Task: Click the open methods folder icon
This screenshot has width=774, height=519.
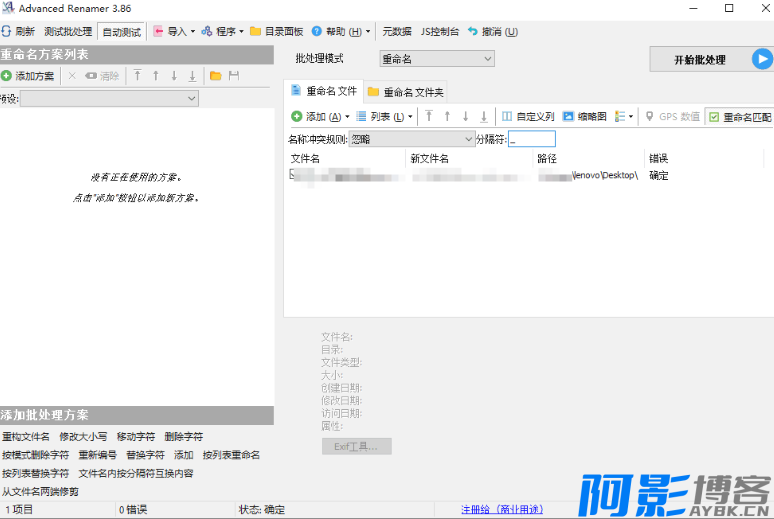Action: tap(215, 76)
